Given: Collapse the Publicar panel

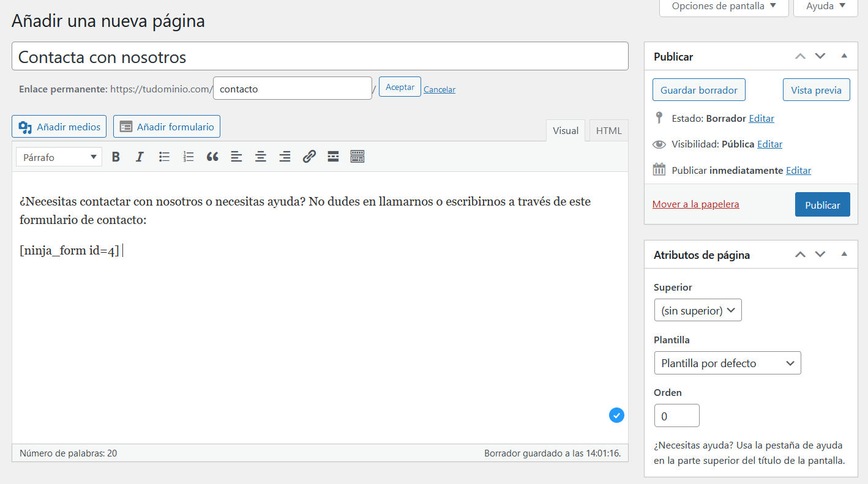Looking at the screenshot, I should click(844, 56).
